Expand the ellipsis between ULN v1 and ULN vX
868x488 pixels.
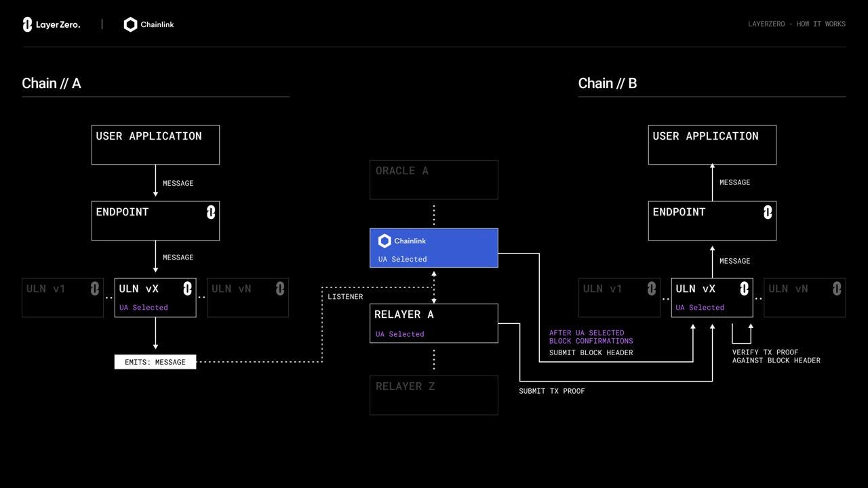pyautogui.click(x=108, y=297)
